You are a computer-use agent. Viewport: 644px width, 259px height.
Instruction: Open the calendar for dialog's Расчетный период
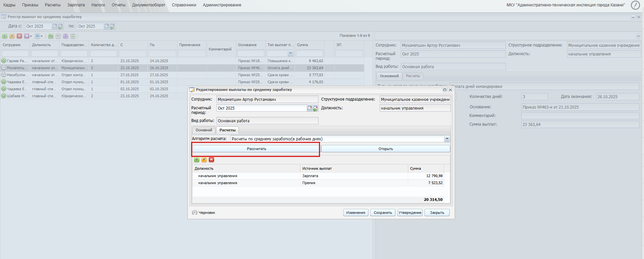310,108
